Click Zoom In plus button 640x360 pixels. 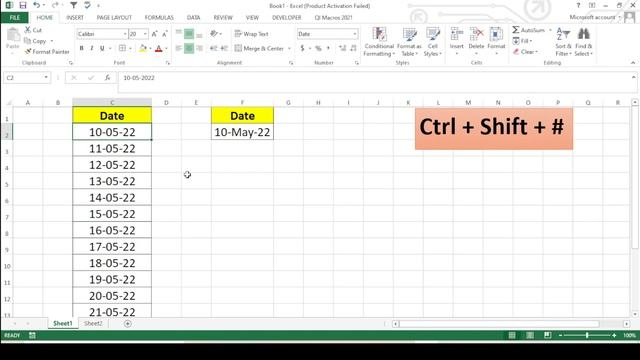(x=614, y=335)
